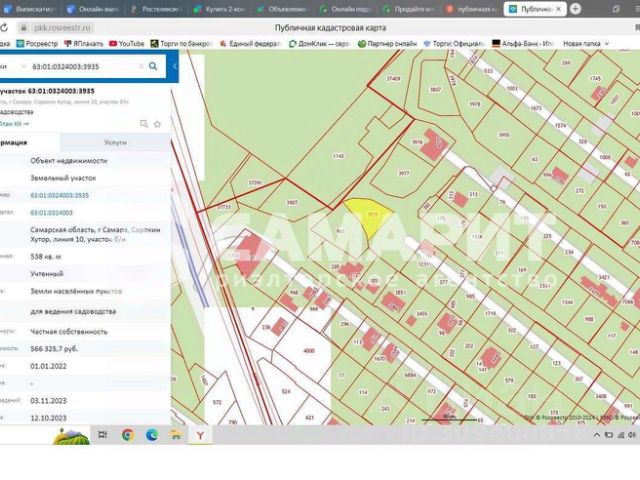The image size is (640, 480).
Task: Click the address text Самарская область, г Самара
Action: pyautogui.click(x=96, y=234)
